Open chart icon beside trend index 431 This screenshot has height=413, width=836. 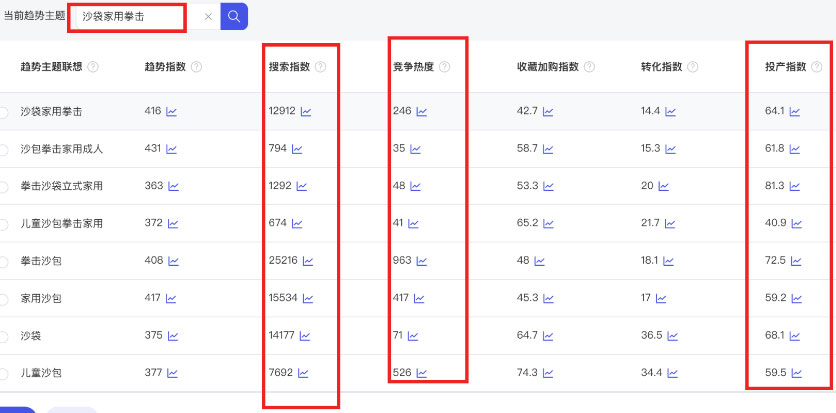[x=171, y=149]
